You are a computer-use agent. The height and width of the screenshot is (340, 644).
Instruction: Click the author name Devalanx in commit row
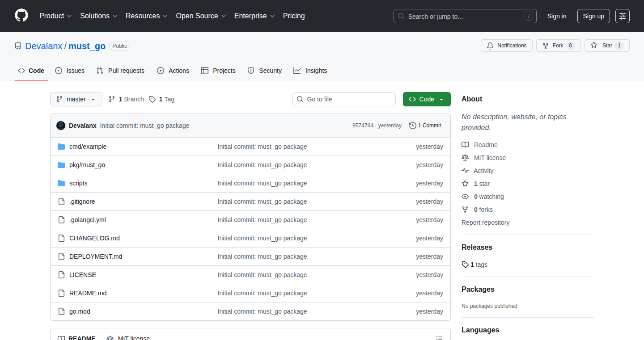[x=83, y=126]
